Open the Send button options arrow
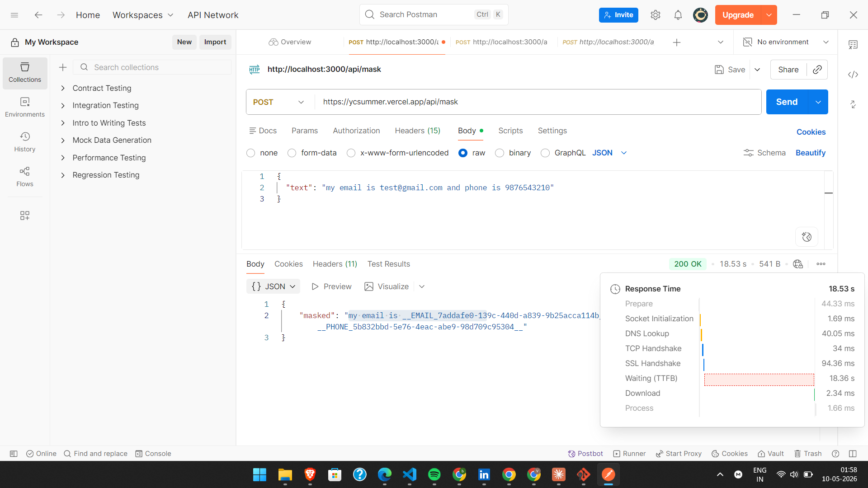The height and width of the screenshot is (488, 868). pyautogui.click(x=818, y=102)
